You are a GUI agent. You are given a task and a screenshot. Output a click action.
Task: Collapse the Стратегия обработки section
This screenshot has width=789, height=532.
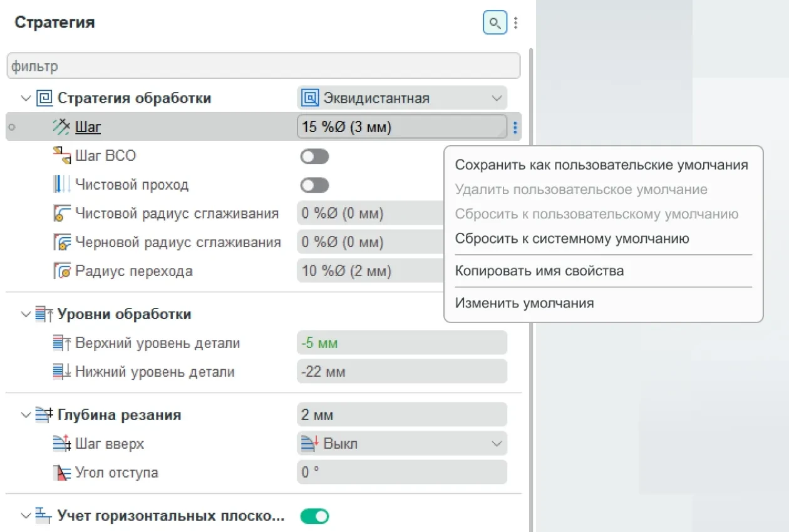tap(26, 98)
